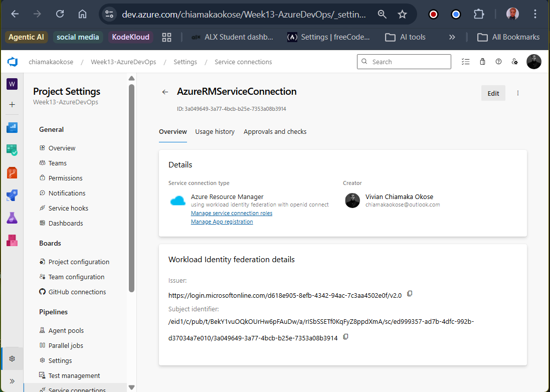Click chiamakaokose breadcrumb
Screen dimensions: 550x392
point(51,62)
